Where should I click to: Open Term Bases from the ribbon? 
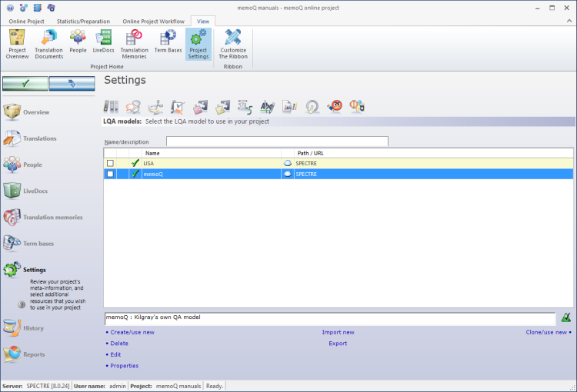(168, 43)
